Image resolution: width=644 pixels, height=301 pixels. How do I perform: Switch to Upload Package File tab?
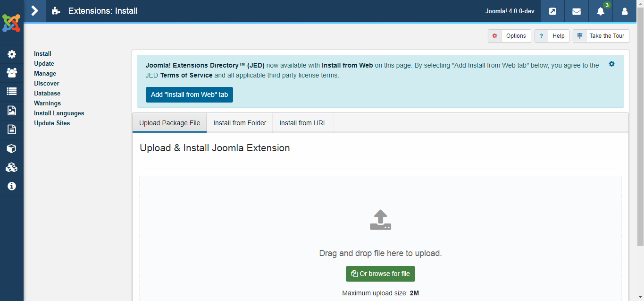169,123
